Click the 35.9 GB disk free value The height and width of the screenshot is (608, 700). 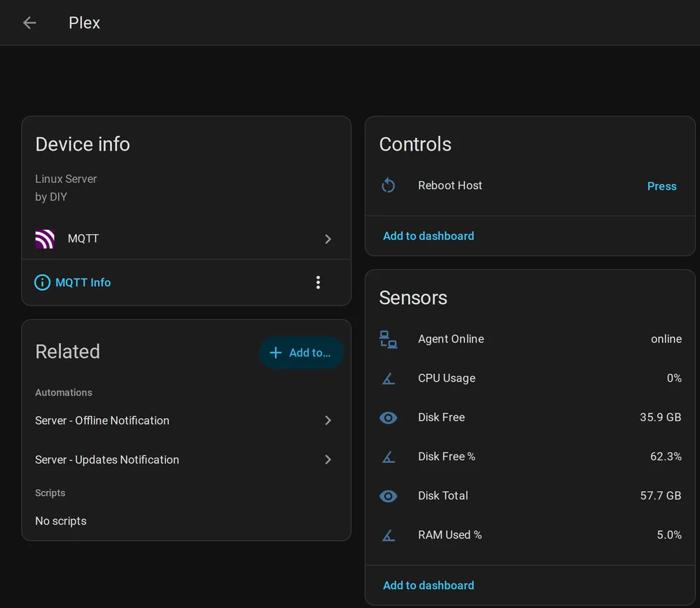click(x=661, y=417)
